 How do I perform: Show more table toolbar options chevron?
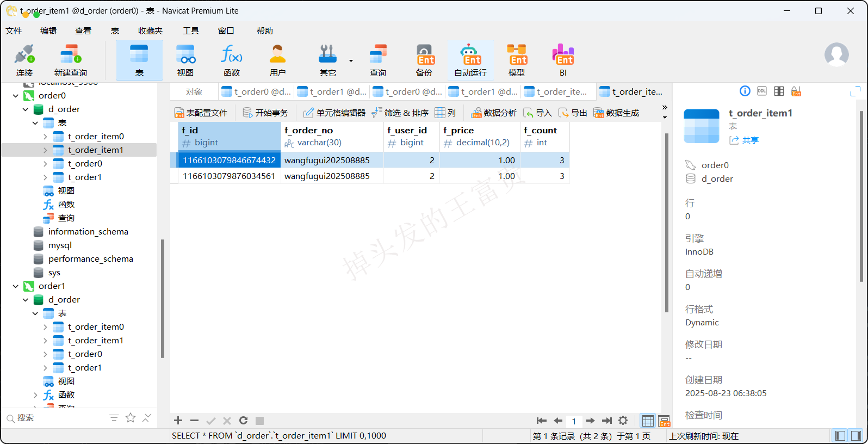665,107
